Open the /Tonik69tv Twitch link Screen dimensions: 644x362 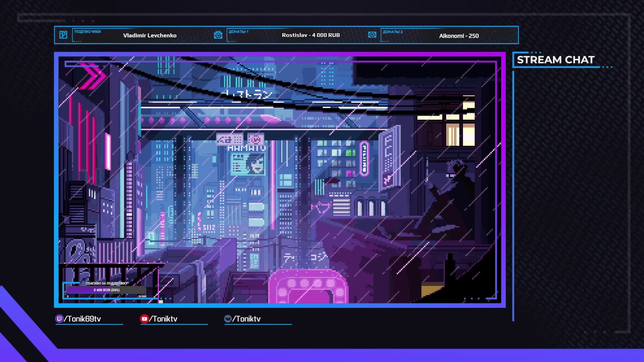tap(83, 319)
